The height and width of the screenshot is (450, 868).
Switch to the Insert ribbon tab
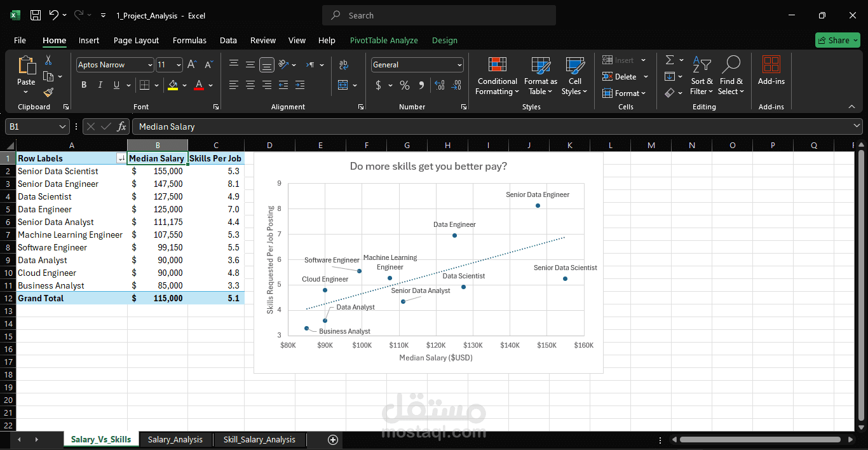click(x=89, y=40)
